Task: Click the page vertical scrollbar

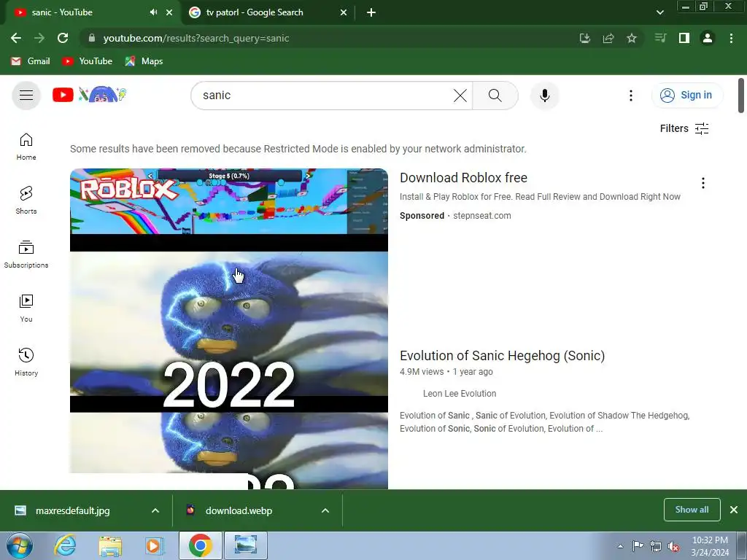Action: tap(741, 96)
